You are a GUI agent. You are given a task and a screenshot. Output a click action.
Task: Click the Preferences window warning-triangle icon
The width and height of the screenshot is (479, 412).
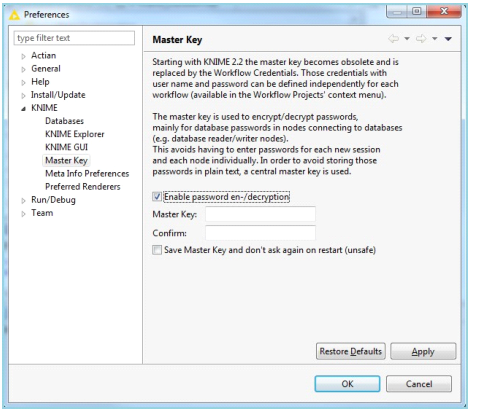click(14, 15)
